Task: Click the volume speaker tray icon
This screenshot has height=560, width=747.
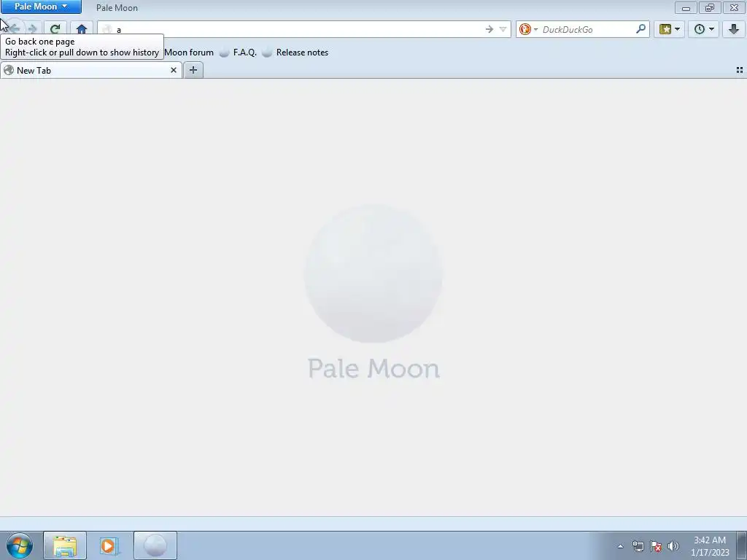Action: (x=673, y=546)
